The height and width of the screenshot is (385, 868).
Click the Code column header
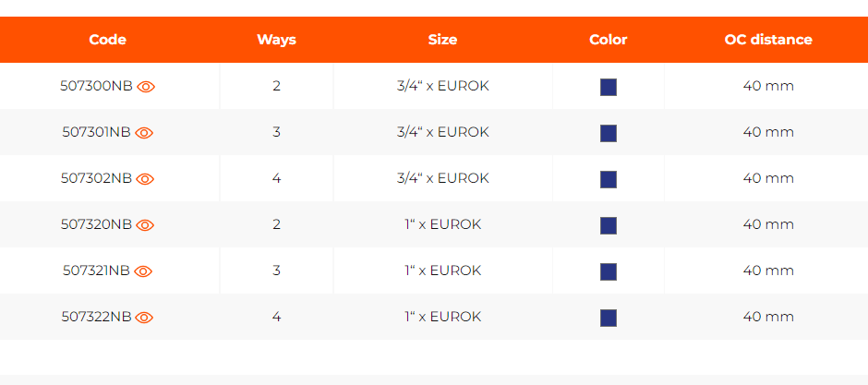(107, 40)
